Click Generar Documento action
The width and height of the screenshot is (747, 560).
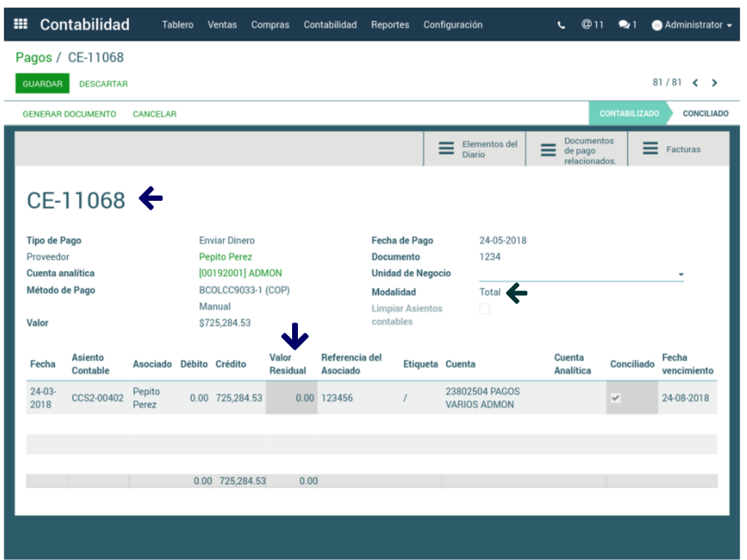pyautogui.click(x=69, y=114)
